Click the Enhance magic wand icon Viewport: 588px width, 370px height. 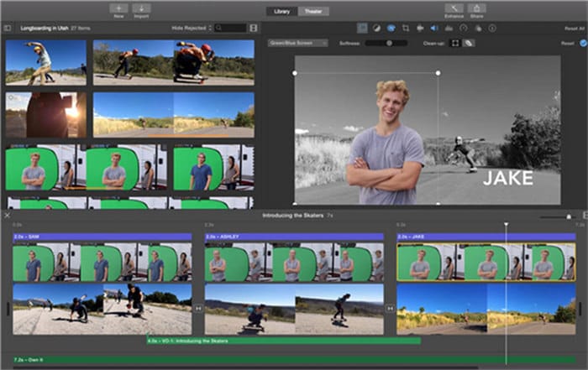point(454,8)
